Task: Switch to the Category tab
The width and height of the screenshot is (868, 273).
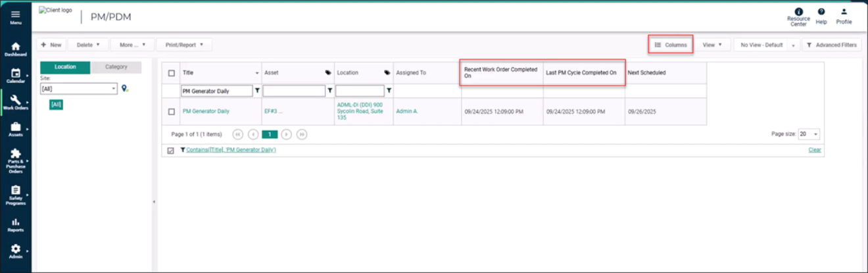Action: tap(116, 67)
